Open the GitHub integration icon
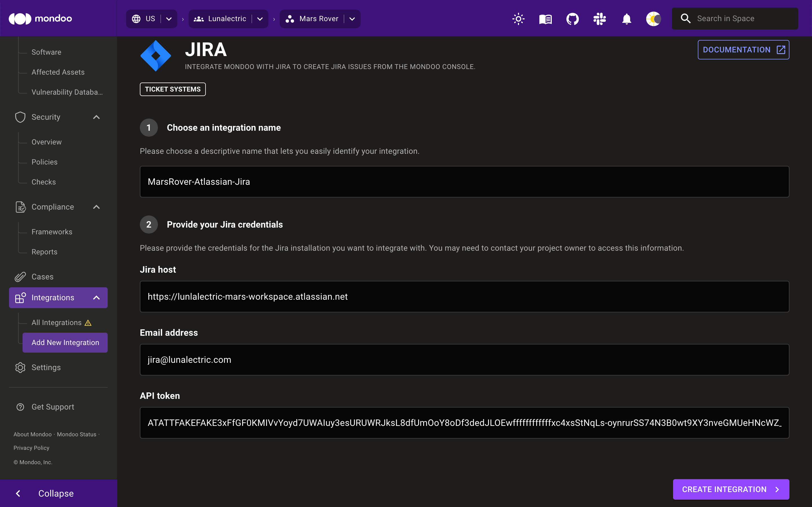 [572, 19]
